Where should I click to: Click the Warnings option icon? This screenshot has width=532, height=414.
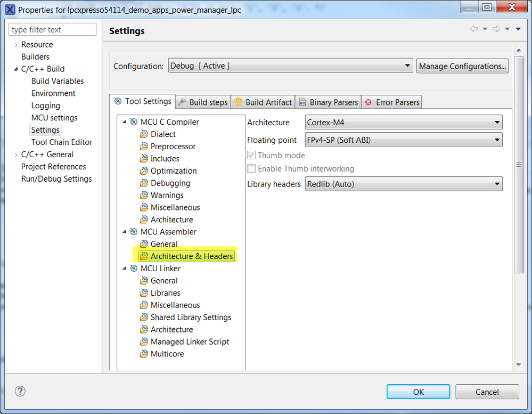point(144,195)
